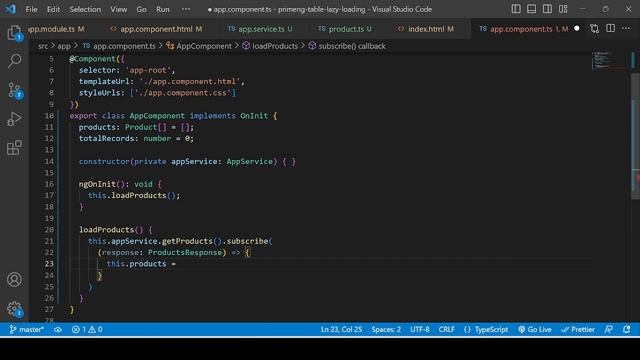Click 'constructor' keyword in code
640x360 pixels.
(104, 161)
